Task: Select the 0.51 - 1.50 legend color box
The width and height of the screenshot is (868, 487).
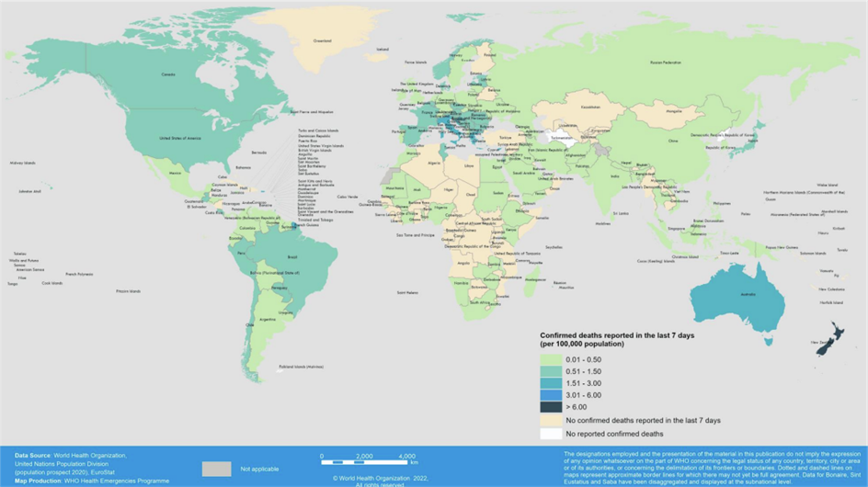Action: tap(550, 370)
